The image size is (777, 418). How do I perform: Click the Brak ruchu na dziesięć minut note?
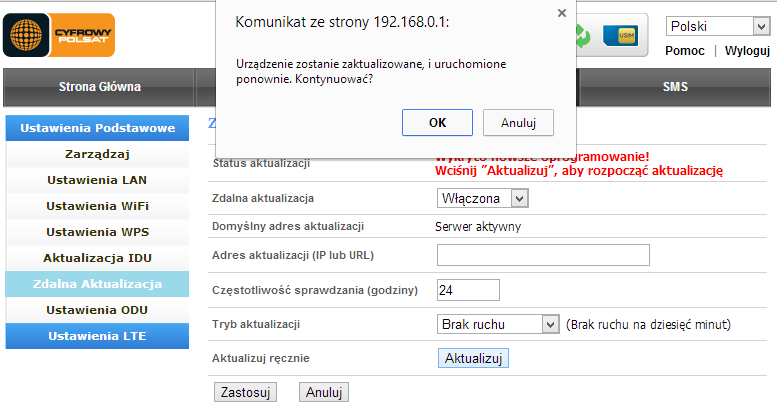pyautogui.click(x=648, y=325)
